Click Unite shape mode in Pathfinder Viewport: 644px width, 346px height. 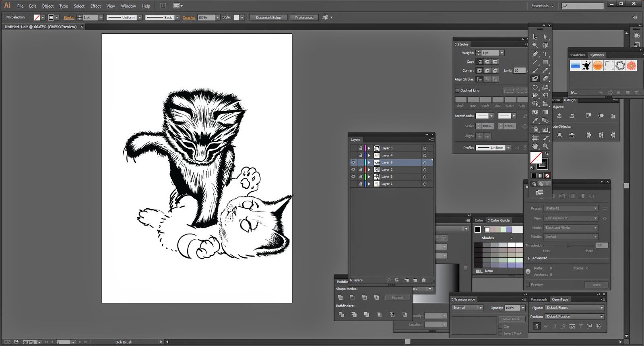click(x=340, y=297)
